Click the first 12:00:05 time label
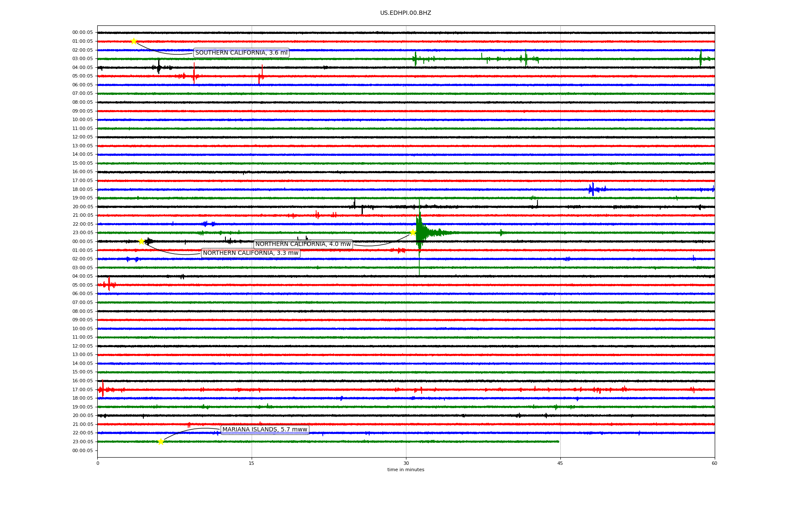 pyautogui.click(x=82, y=137)
